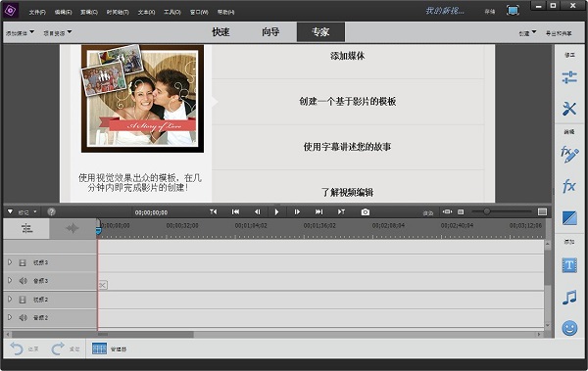Open the Music note panel icon

tap(569, 298)
